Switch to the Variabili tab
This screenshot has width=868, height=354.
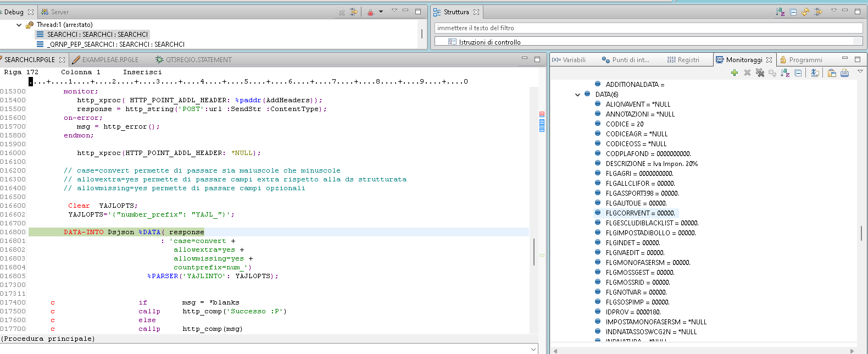point(569,60)
